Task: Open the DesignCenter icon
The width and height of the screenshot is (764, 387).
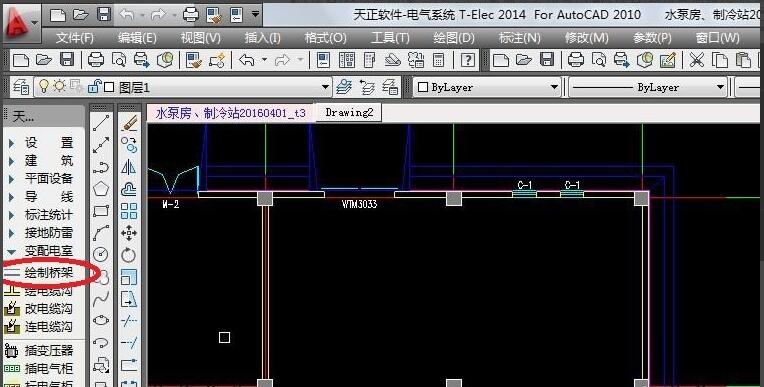Action: tap(347, 60)
